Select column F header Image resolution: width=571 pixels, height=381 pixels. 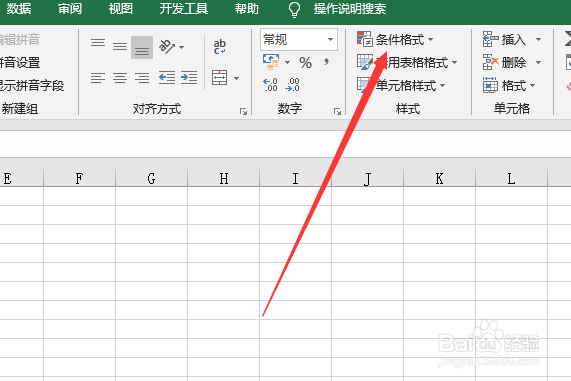coord(79,178)
